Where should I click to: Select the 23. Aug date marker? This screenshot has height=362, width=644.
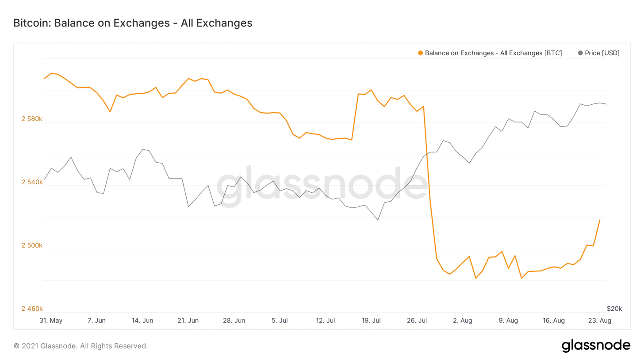click(x=600, y=320)
